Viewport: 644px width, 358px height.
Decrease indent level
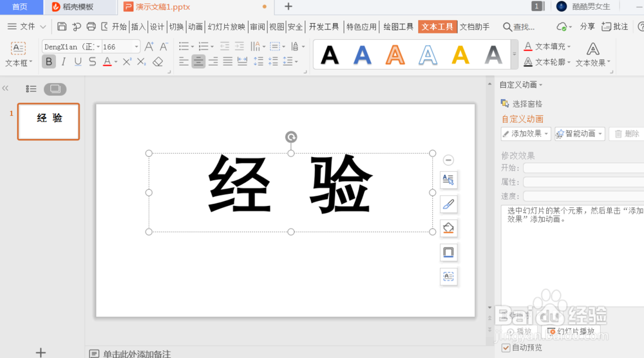tap(225, 46)
